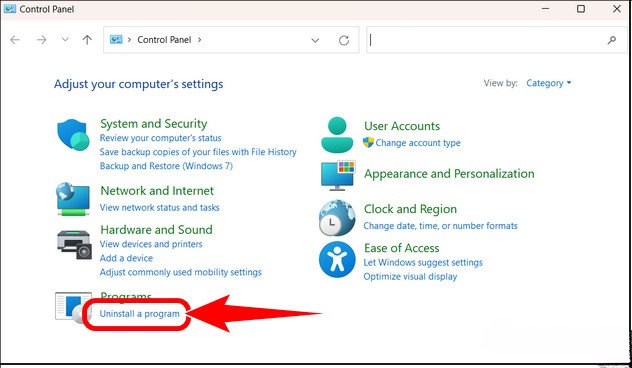The height and width of the screenshot is (368, 632).
Task: Maximize the Control Panel window
Action: (x=581, y=9)
